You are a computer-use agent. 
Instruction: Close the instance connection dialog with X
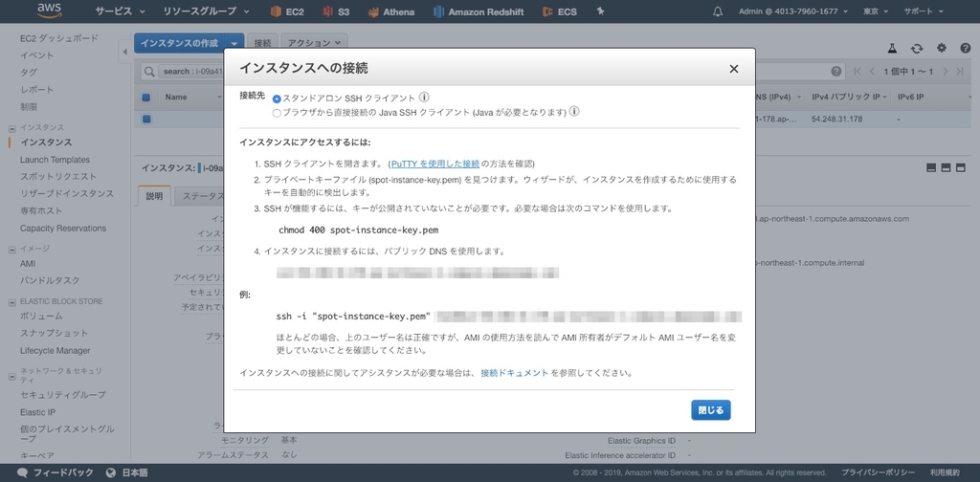734,69
